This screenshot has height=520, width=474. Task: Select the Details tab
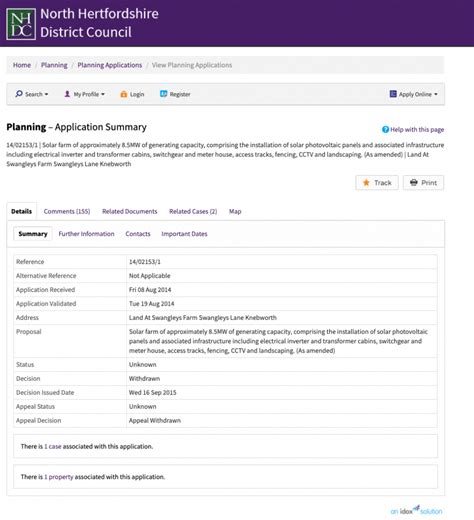pyautogui.click(x=22, y=211)
